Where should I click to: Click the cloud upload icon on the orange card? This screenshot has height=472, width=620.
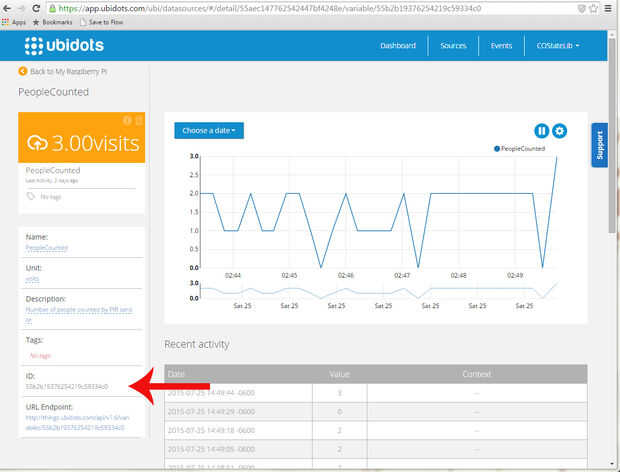point(37,143)
